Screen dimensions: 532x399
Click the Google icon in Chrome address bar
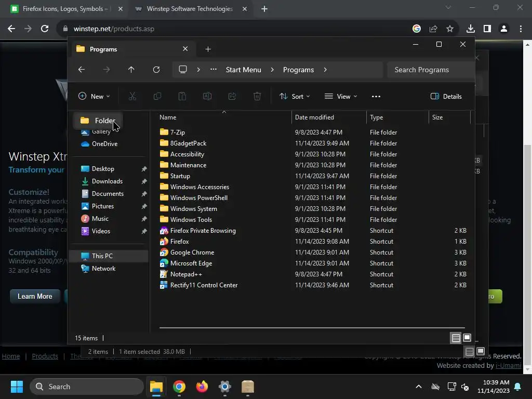coord(417,29)
